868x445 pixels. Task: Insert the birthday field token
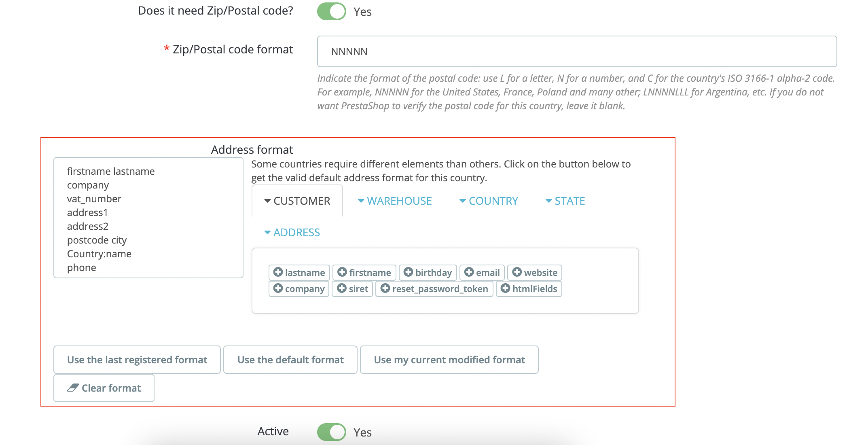[x=427, y=272]
